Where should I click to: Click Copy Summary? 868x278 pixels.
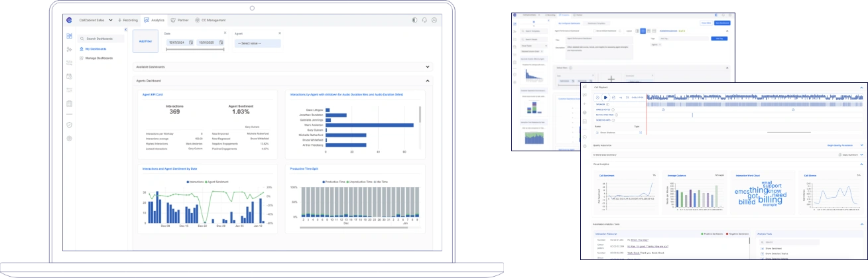coord(848,154)
